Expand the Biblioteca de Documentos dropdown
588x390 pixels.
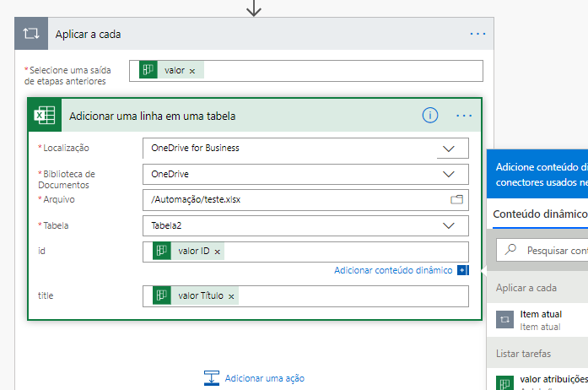449,174
